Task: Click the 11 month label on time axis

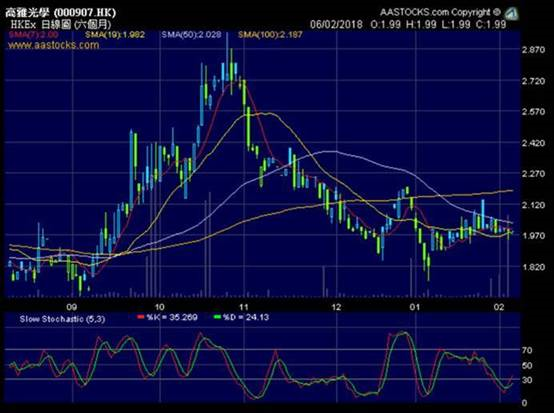Action: (x=243, y=307)
